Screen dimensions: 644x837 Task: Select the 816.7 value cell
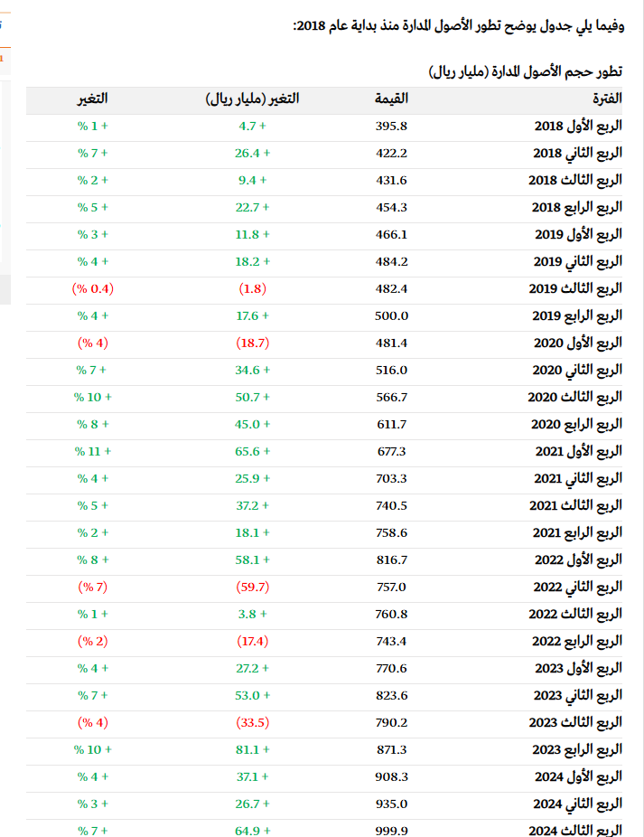click(391, 560)
